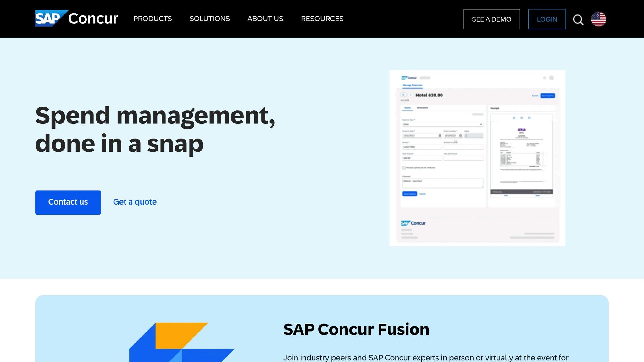Click the Comment text box in demo
Image resolution: width=644 pixels, height=362 pixels.
[442, 183]
